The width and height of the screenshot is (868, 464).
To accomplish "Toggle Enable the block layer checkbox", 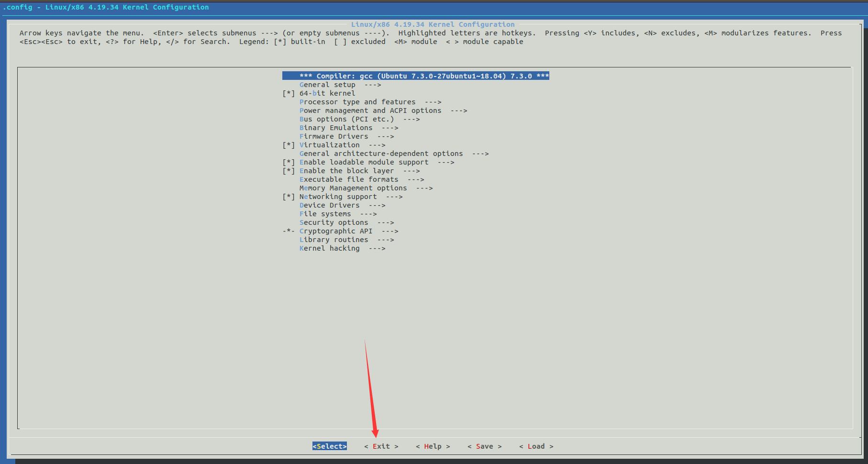I will point(289,171).
